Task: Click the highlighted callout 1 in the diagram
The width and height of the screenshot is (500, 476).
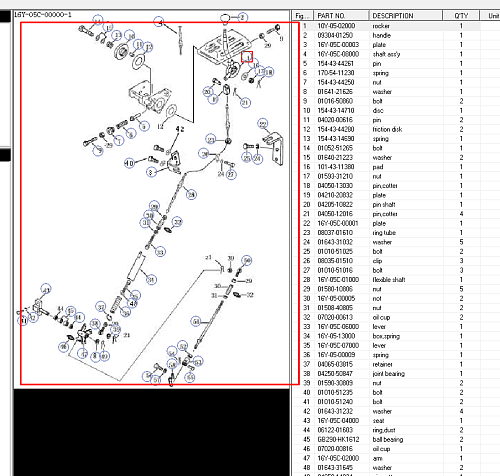Action: [247, 57]
